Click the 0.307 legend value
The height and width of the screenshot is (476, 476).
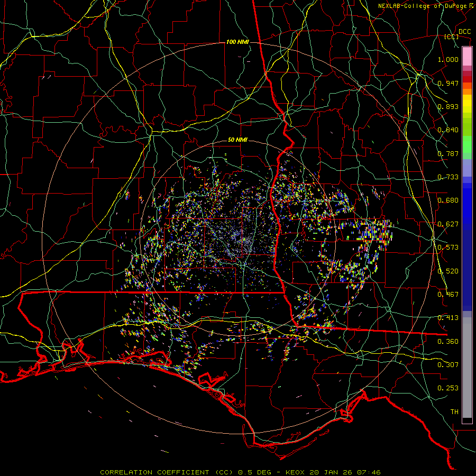448,365
